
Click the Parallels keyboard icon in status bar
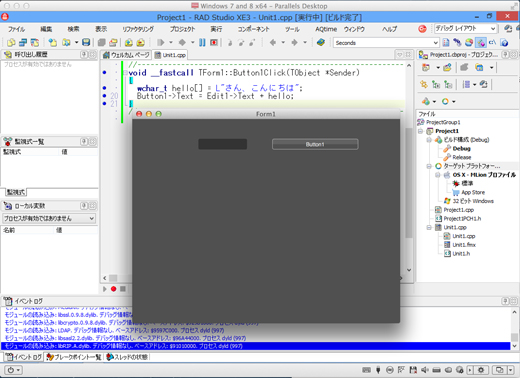tap(366, 370)
